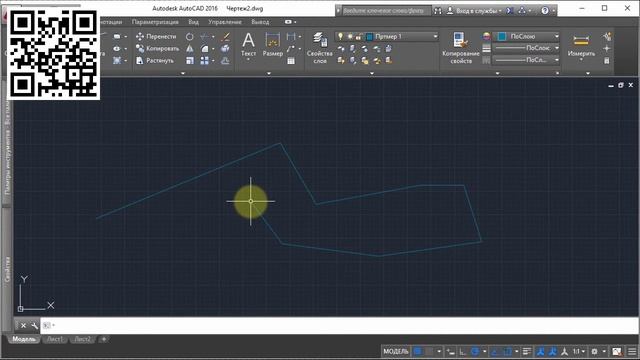
Task: Switch to the Лист1 layout tab
Action: click(x=55, y=339)
